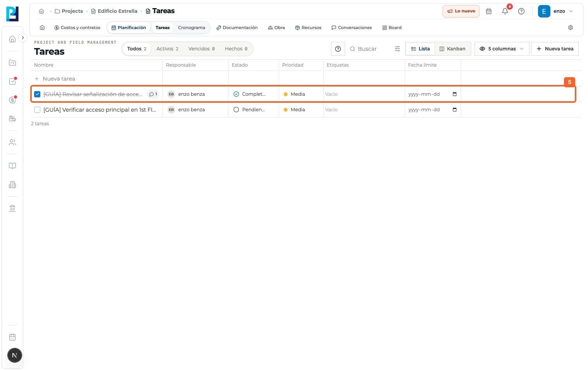Open the sidebar bank institution icon
588x370 pixels.
12,208
